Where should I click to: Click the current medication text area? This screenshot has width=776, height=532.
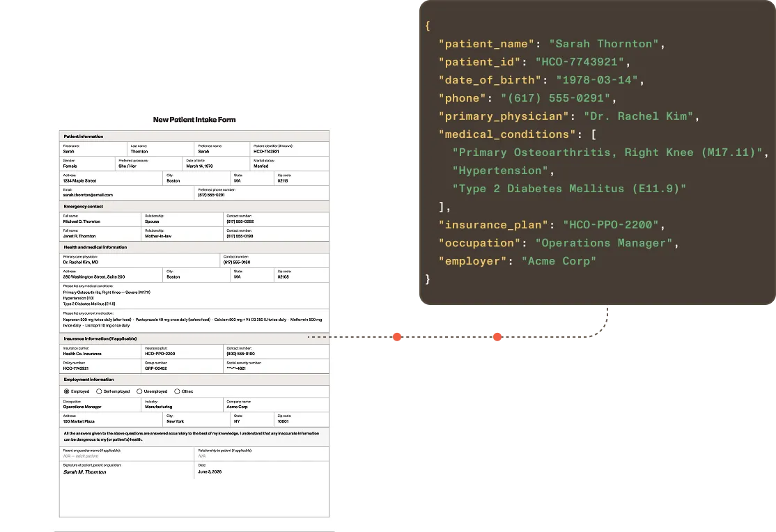194,320
